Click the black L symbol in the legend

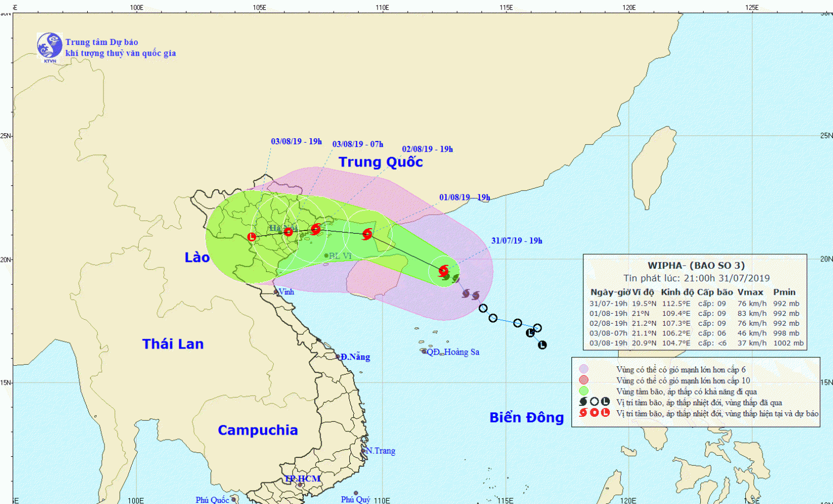605,401
